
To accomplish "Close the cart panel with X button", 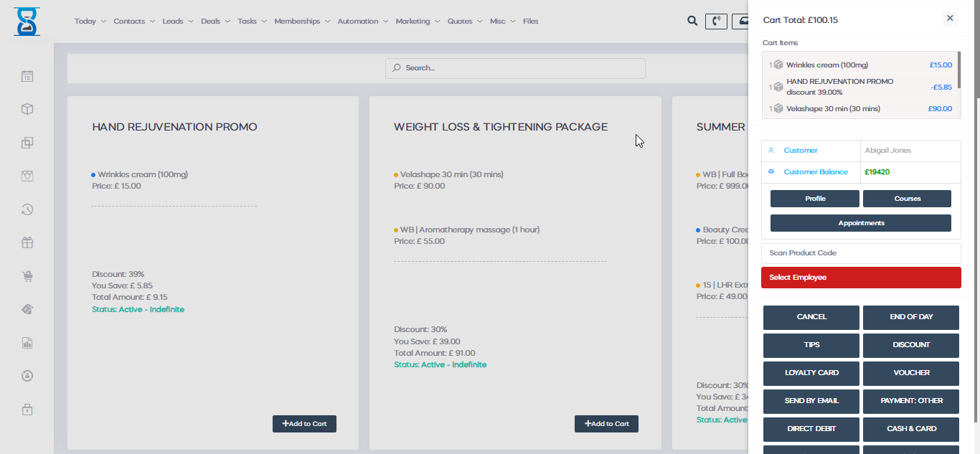I will (x=950, y=19).
